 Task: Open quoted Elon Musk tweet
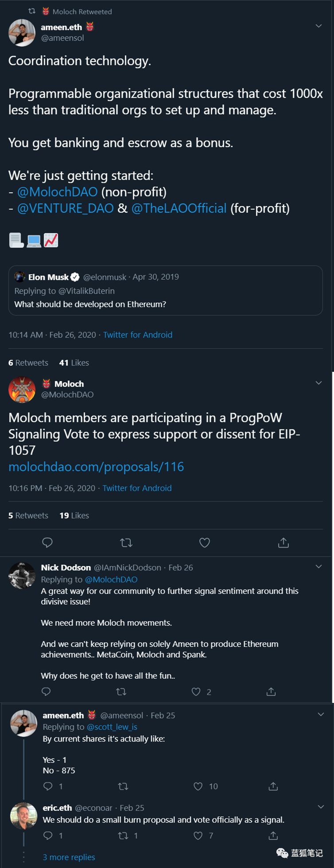pyautogui.click(x=165, y=290)
